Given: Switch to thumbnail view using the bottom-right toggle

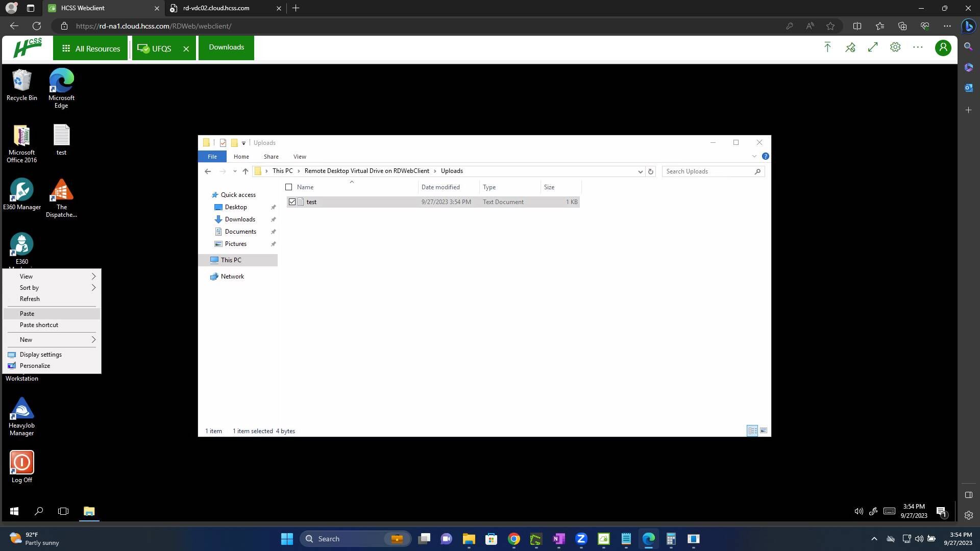Looking at the screenshot, I should coord(763,431).
